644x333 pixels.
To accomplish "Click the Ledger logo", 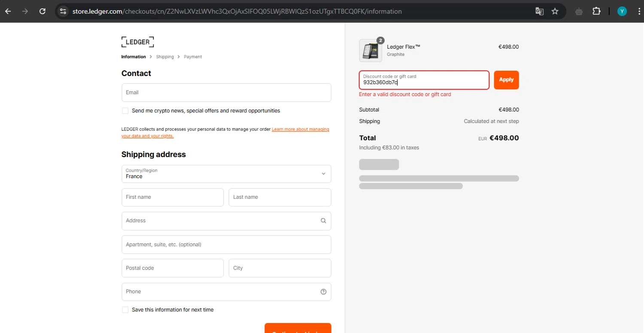I will point(137,42).
